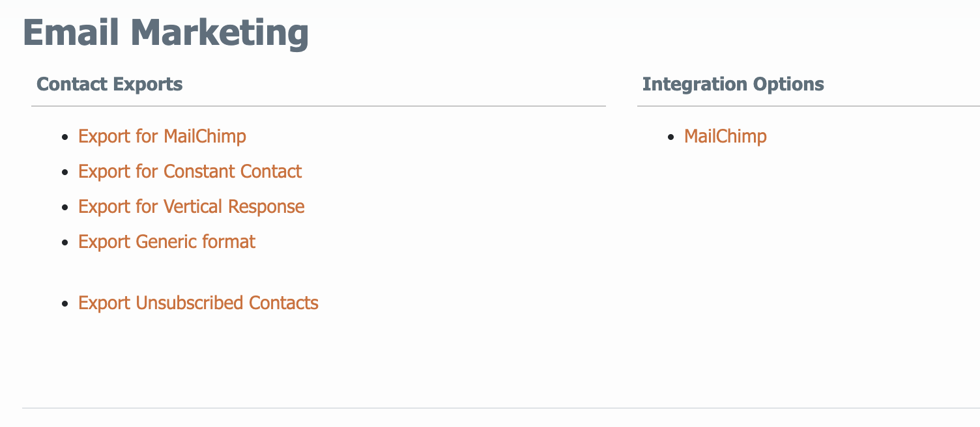Click the bottom horizontal separator line
The width and height of the screenshot is (980, 427).
tap(501, 408)
